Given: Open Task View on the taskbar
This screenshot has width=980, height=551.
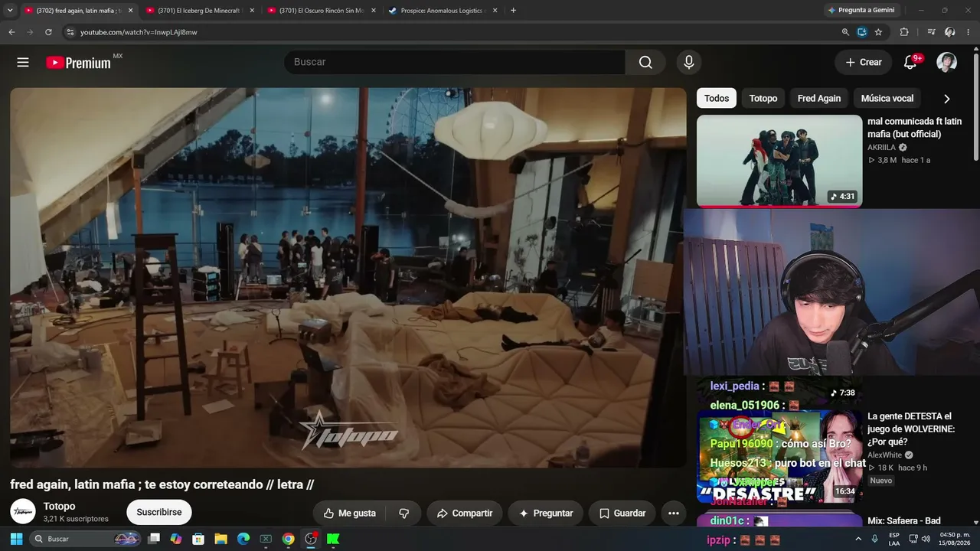Looking at the screenshot, I should [x=154, y=539].
